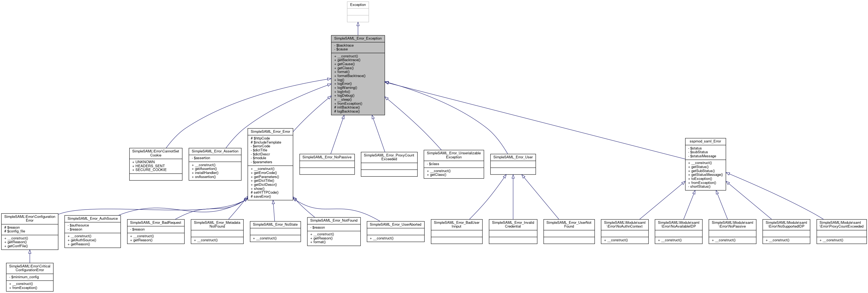Open the SimpleSAML_Error_Exception class title

[358, 39]
